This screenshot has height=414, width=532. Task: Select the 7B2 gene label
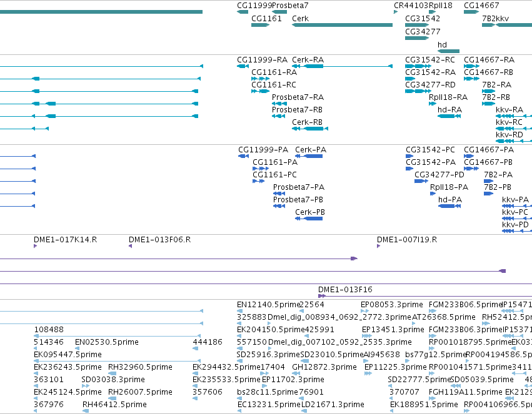[x=489, y=19]
